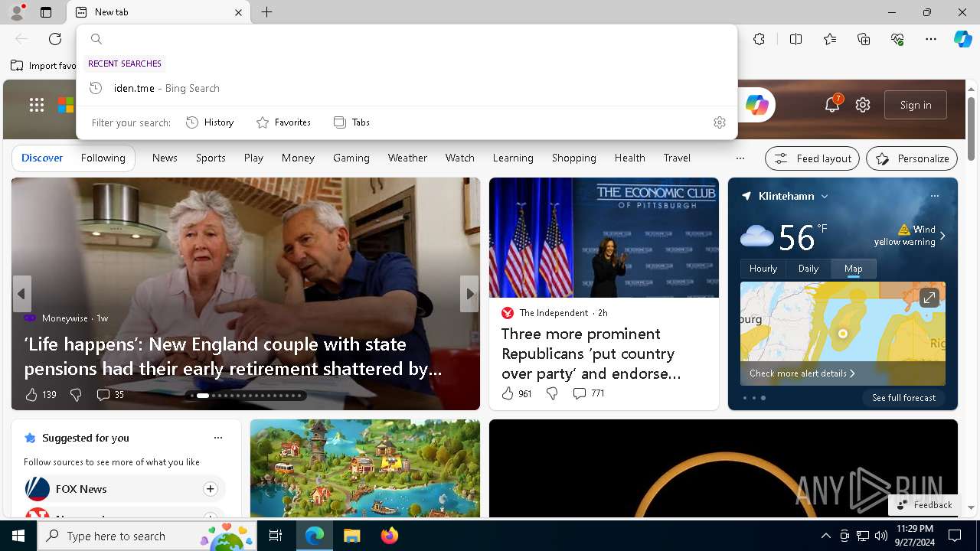
Task: Click the browser refresh icon
Action: (x=55, y=39)
